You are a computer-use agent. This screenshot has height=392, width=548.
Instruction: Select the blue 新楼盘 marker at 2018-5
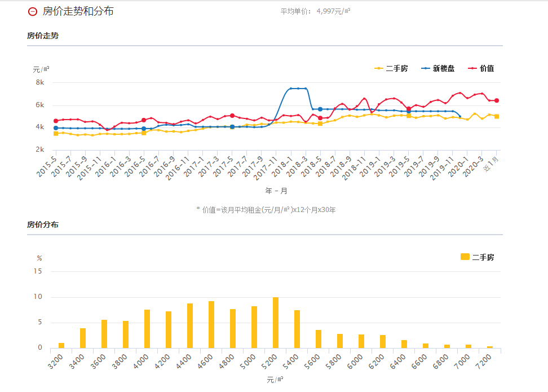[320, 109]
